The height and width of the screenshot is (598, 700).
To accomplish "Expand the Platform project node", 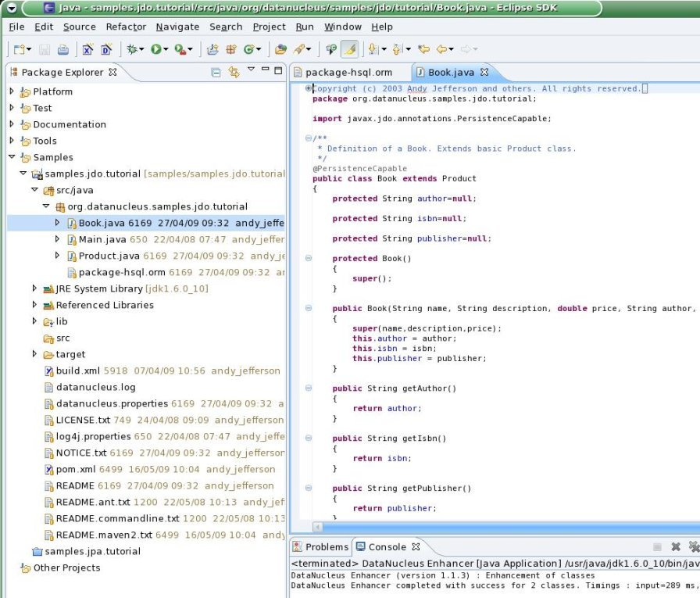I will (x=12, y=91).
